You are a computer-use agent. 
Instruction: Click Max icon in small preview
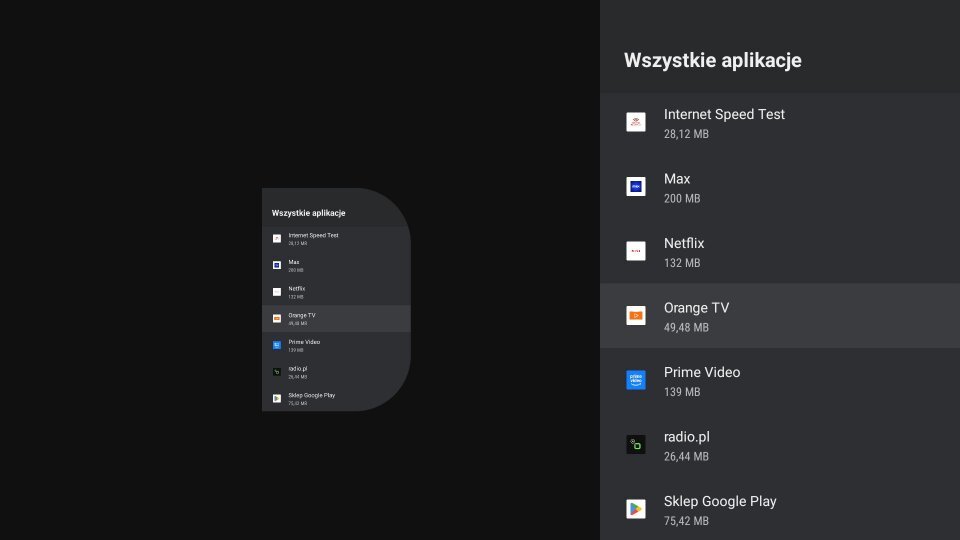pos(277,265)
